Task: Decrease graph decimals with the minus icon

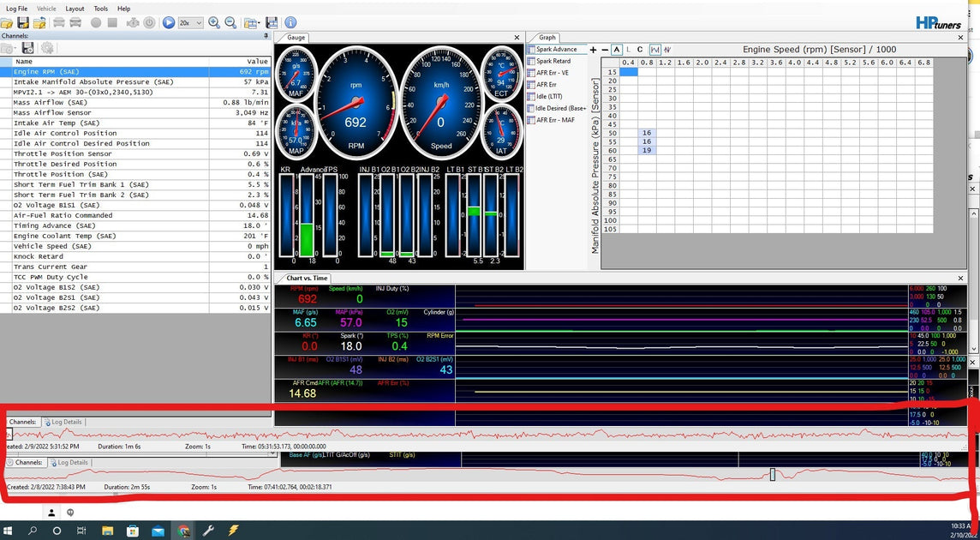Action: 605,50
